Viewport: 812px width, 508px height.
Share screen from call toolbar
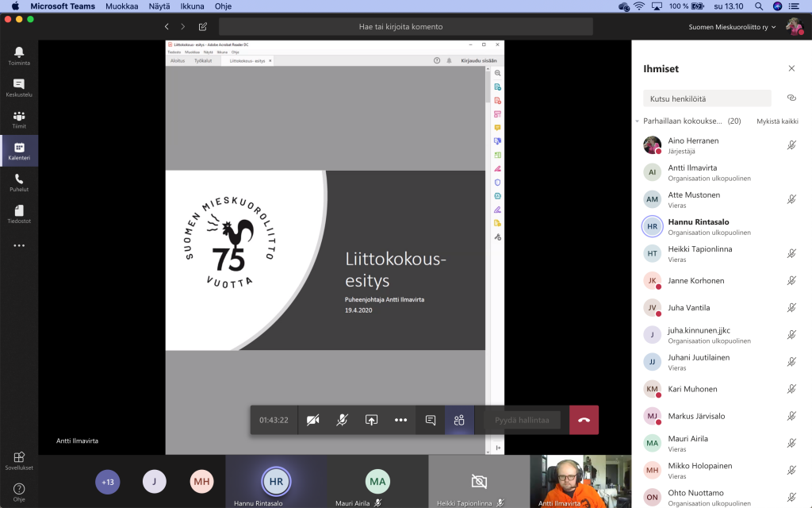tap(371, 420)
